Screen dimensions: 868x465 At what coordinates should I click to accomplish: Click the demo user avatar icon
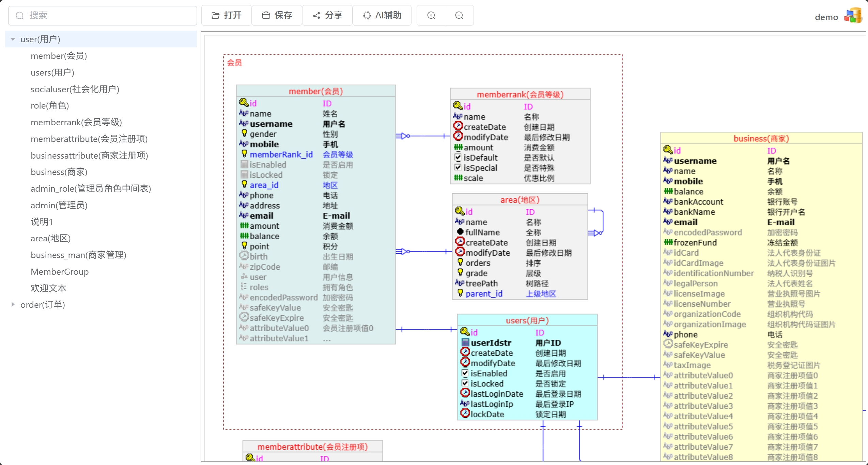853,16
